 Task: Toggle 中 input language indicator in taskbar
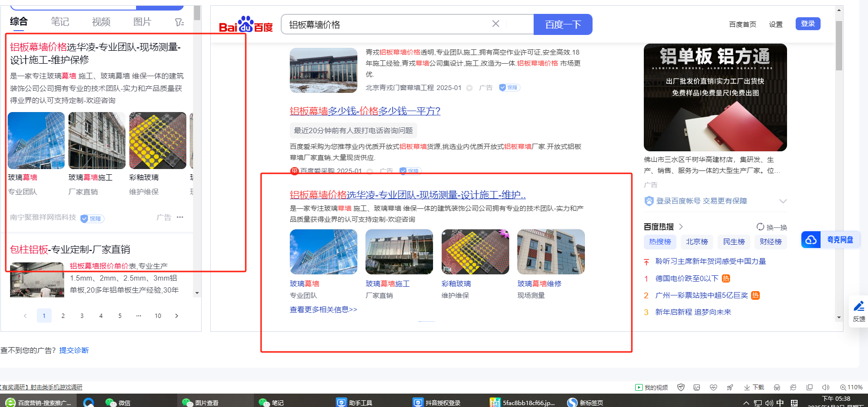(x=780, y=403)
